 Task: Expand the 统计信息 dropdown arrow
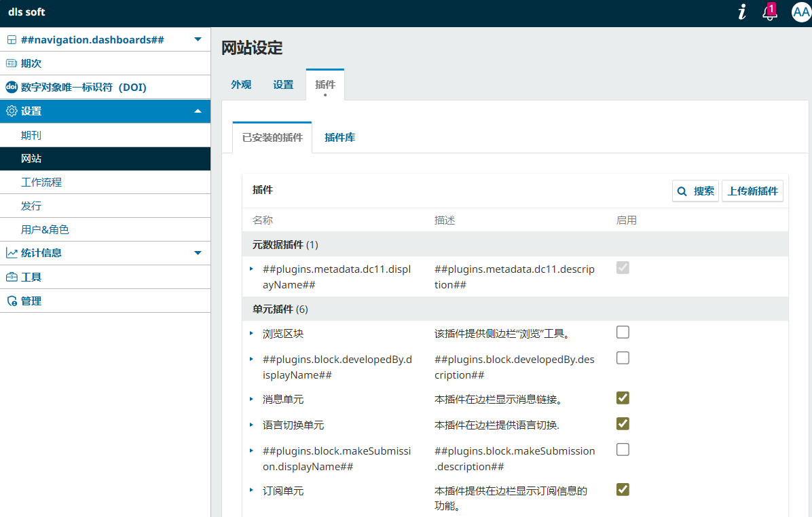pyautogui.click(x=198, y=253)
